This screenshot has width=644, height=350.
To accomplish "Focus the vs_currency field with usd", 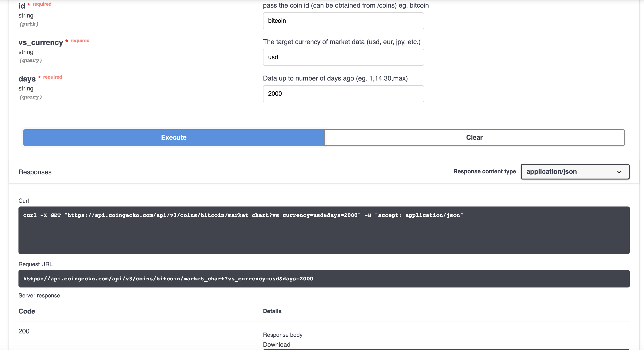I will (x=343, y=57).
